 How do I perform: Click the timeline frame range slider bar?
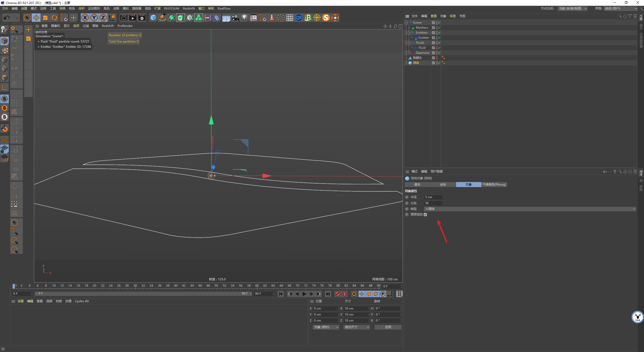point(143,294)
